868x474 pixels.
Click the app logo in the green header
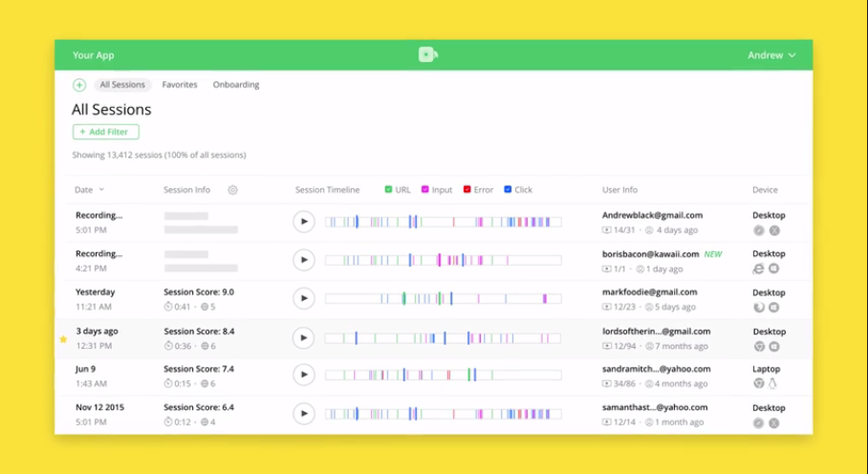(x=427, y=55)
